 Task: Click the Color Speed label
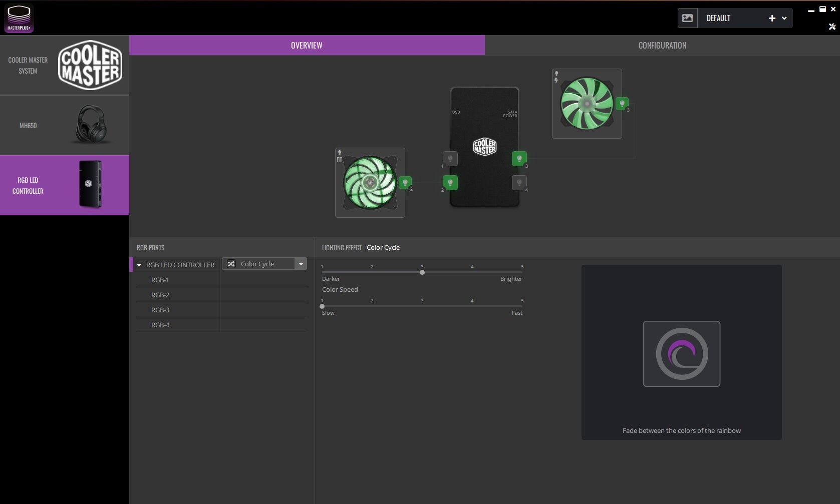pyautogui.click(x=340, y=289)
